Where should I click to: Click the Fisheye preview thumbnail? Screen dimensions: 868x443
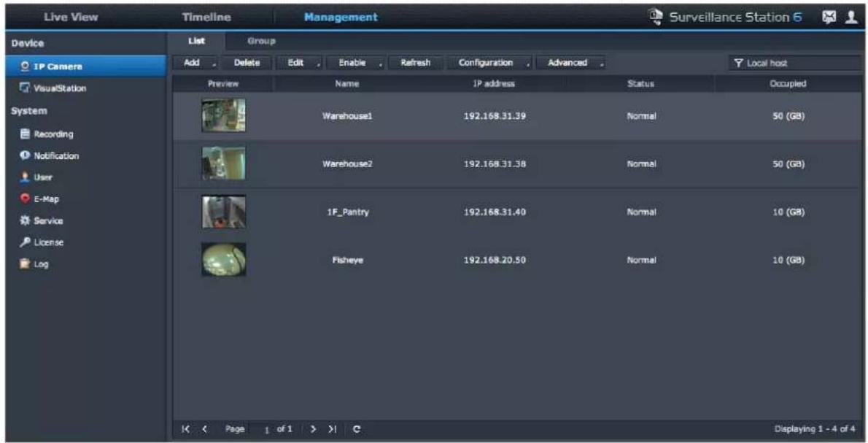pos(224,259)
